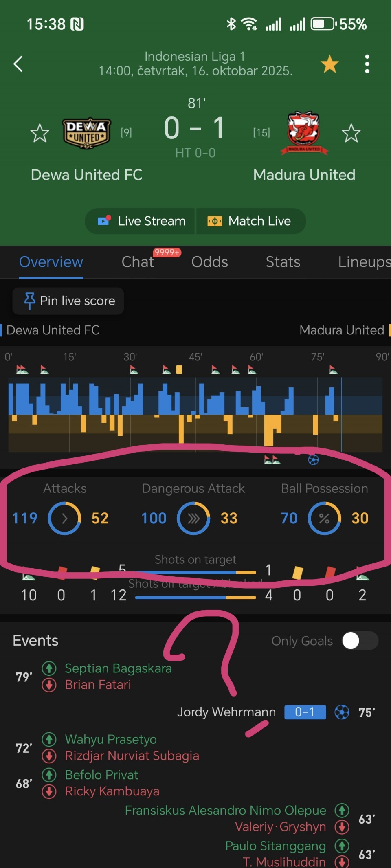Tap the back arrow icon

18,64
